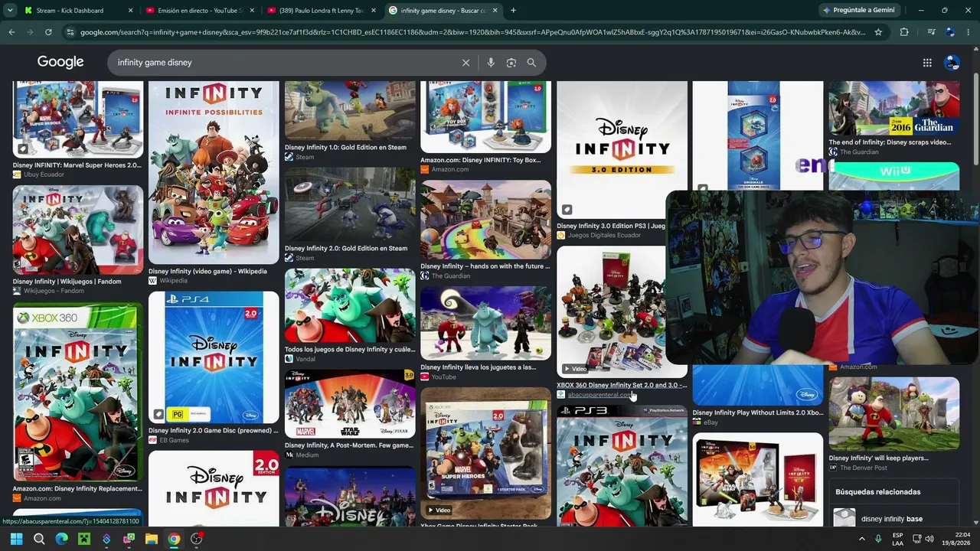Click the Vandal source link
The image size is (980, 551).
pyautogui.click(x=305, y=359)
